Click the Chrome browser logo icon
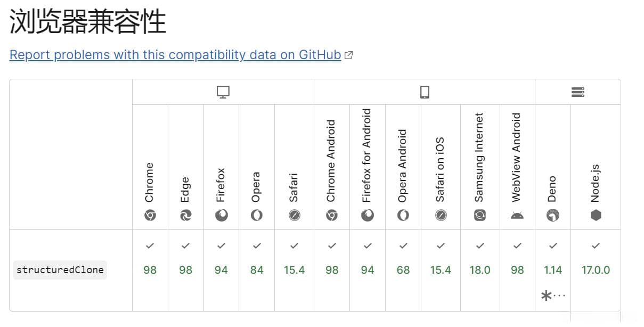This screenshot has width=644, height=327. click(150, 215)
